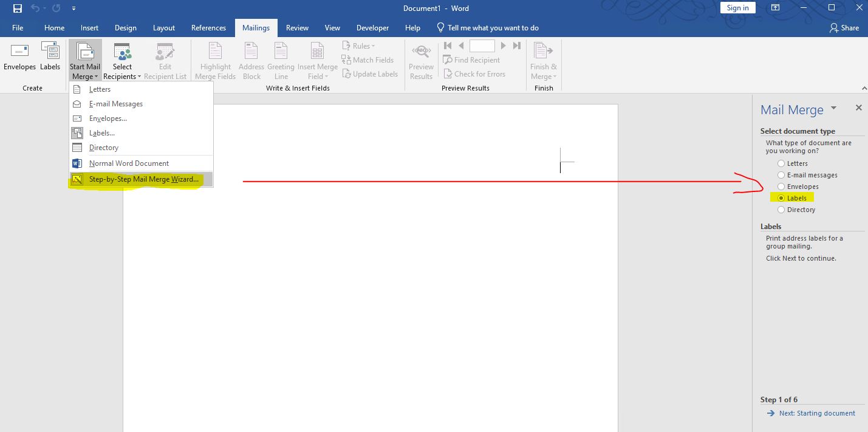Select Normal Word Document menu entry
The height and width of the screenshot is (432, 868).
(x=141, y=163)
